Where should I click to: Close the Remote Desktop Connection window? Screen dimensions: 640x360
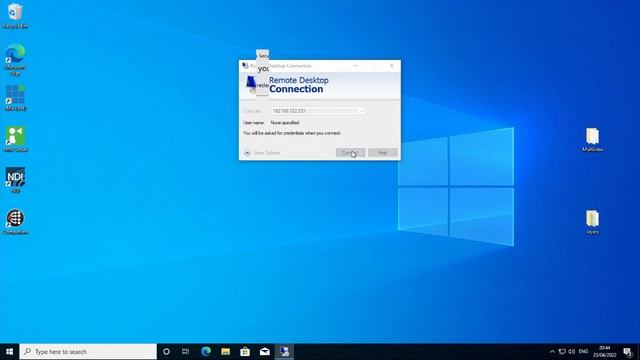coord(391,65)
